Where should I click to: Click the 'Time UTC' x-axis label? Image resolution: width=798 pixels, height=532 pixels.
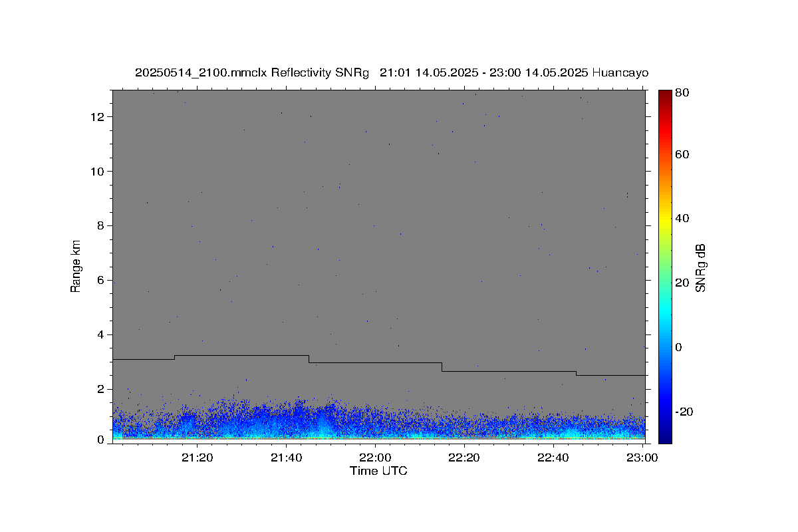[378, 471]
